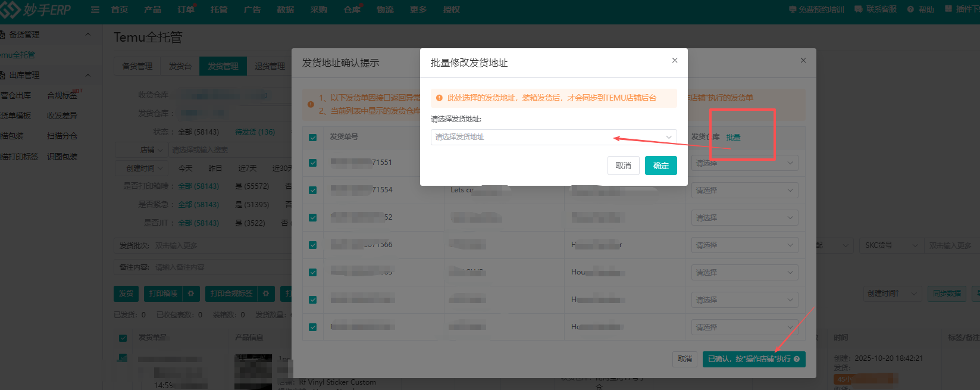Close the 发货地址确认提示 dialog

tap(803, 60)
